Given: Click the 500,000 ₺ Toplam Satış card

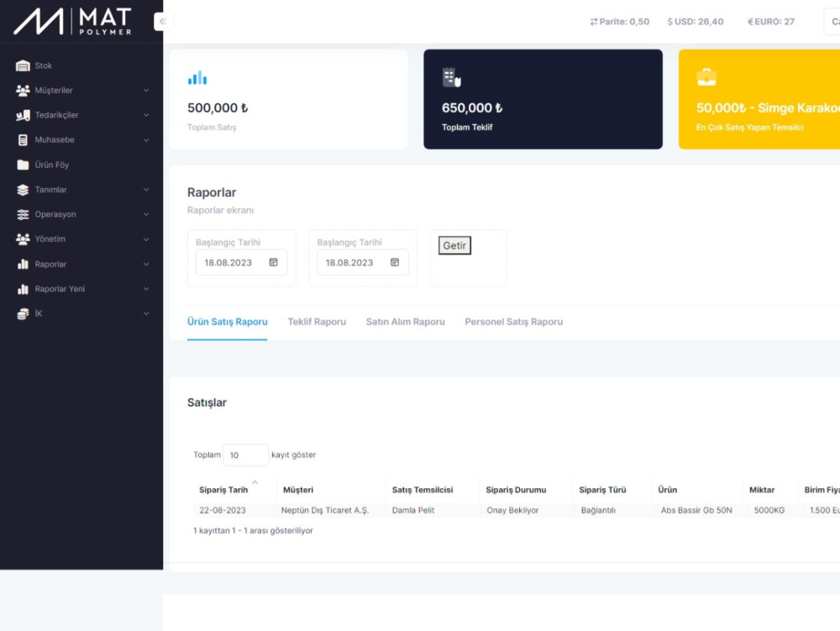Looking at the screenshot, I should tap(288, 99).
